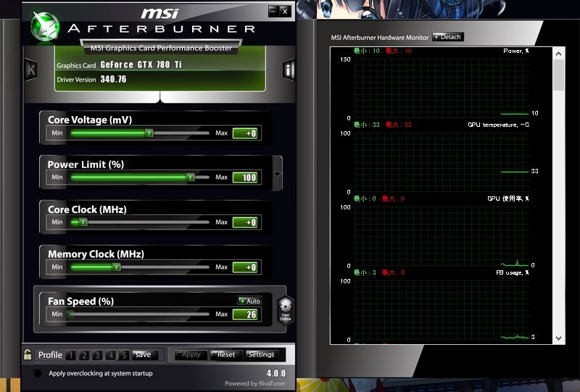The height and width of the screenshot is (392, 580).
Task: Click the GPU temperature graph
Action: (442, 162)
